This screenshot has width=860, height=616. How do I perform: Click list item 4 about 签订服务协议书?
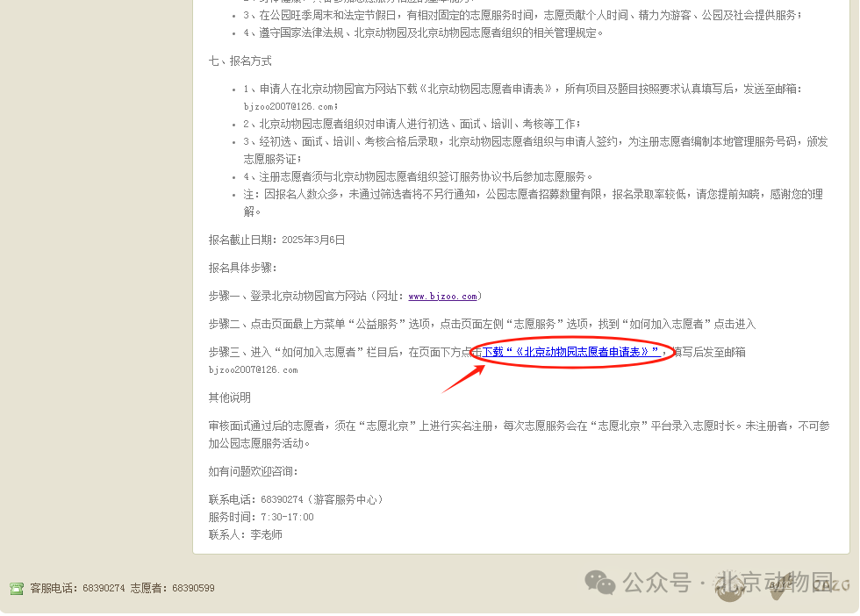(x=419, y=176)
